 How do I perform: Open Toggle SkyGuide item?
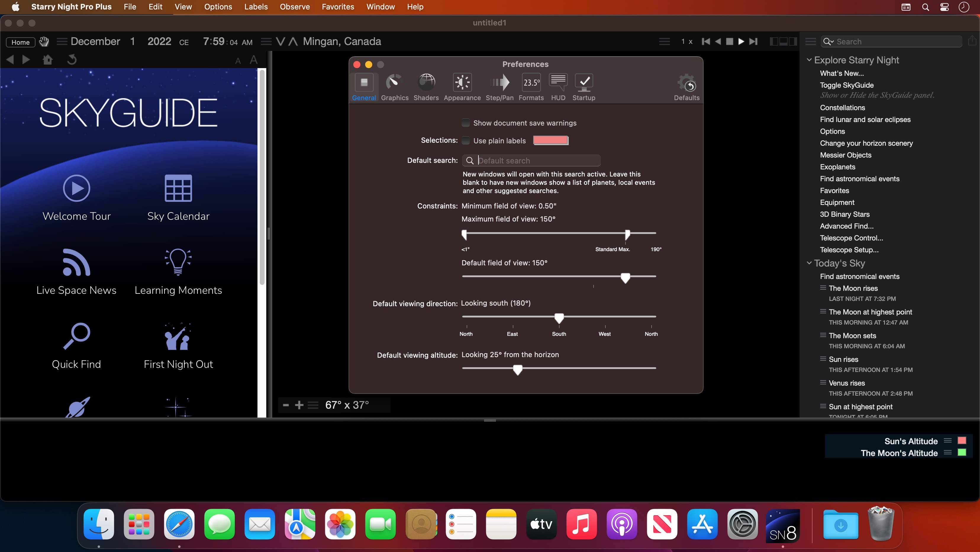point(847,85)
